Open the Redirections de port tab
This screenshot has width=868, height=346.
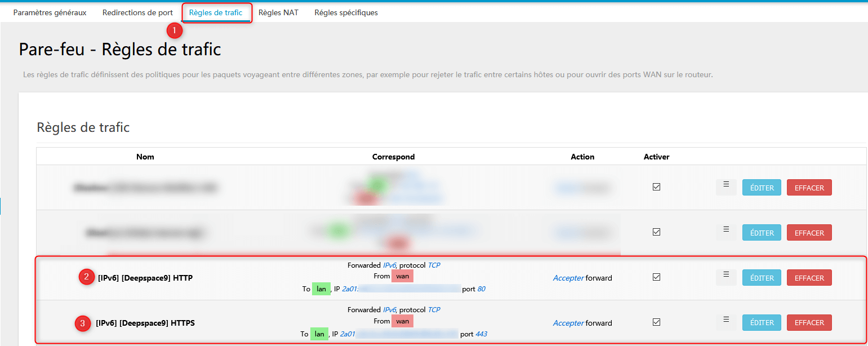pos(137,12)
